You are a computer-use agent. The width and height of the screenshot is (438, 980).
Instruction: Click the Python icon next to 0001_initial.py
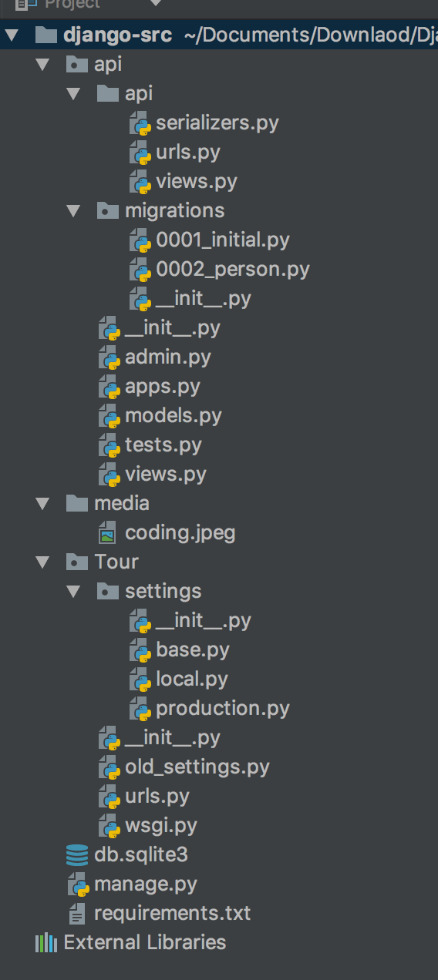click(x=140, y=240)
